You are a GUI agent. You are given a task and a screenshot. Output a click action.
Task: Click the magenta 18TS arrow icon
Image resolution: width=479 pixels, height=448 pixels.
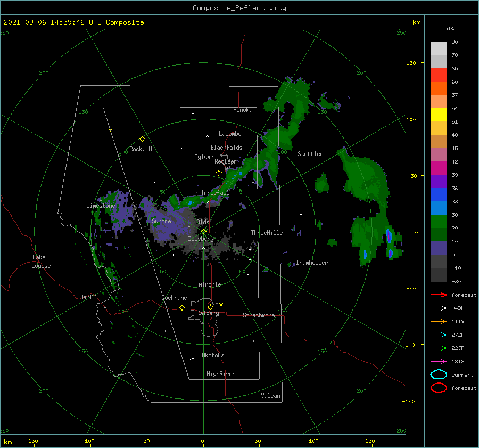pos(439,362)
